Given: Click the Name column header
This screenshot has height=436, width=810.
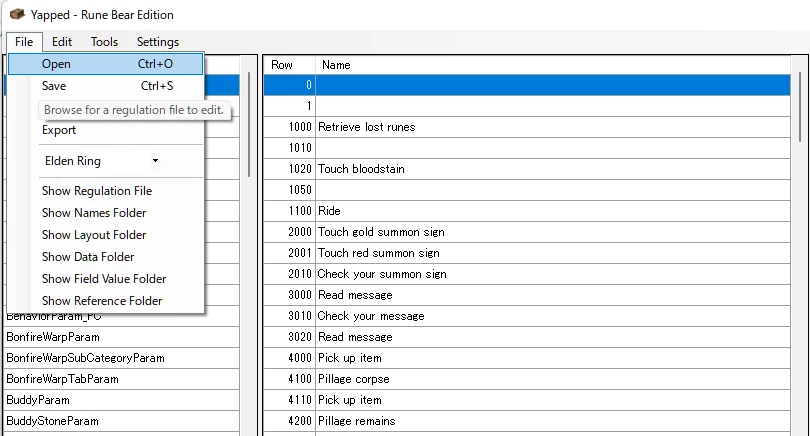Looking at the screenshot, I should 337,65.
